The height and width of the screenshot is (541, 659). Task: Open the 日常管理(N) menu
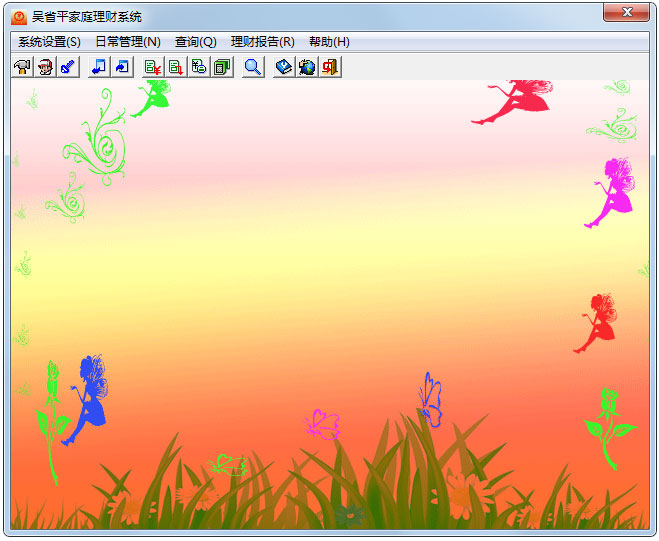(127, 42)
